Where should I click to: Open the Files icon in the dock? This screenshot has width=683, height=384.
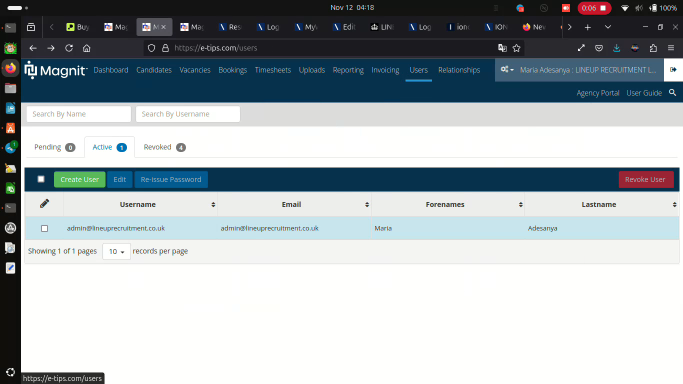tap(10, 88)
